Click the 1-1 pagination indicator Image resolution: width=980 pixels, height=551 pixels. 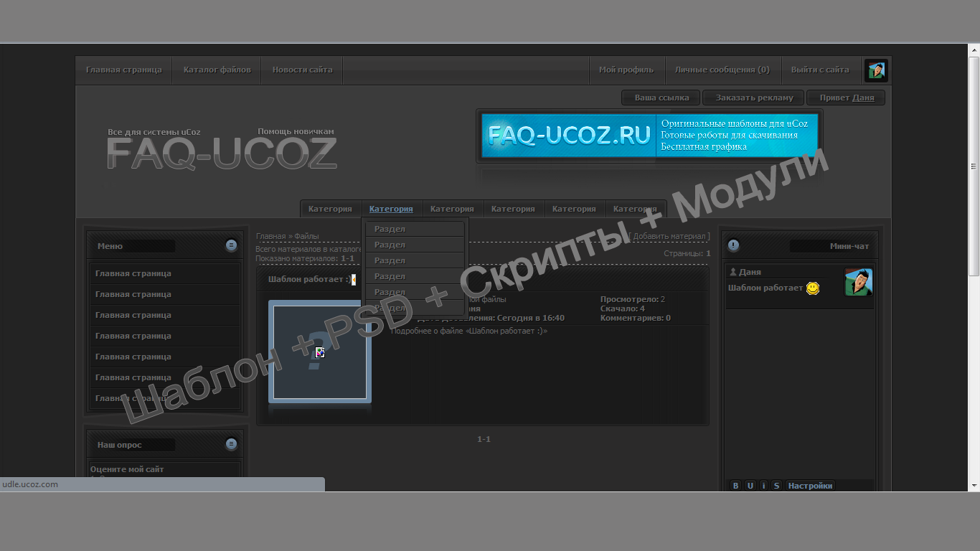(x=484, y=439)
